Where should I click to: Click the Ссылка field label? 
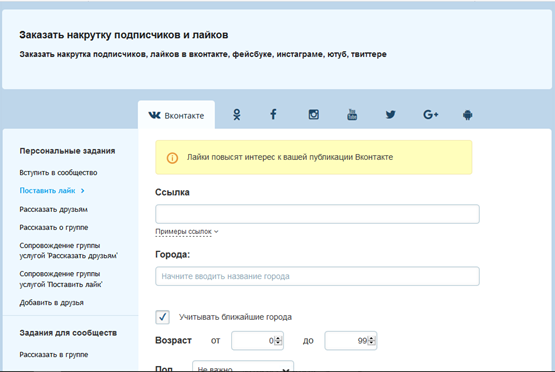[x=172, y=192]
